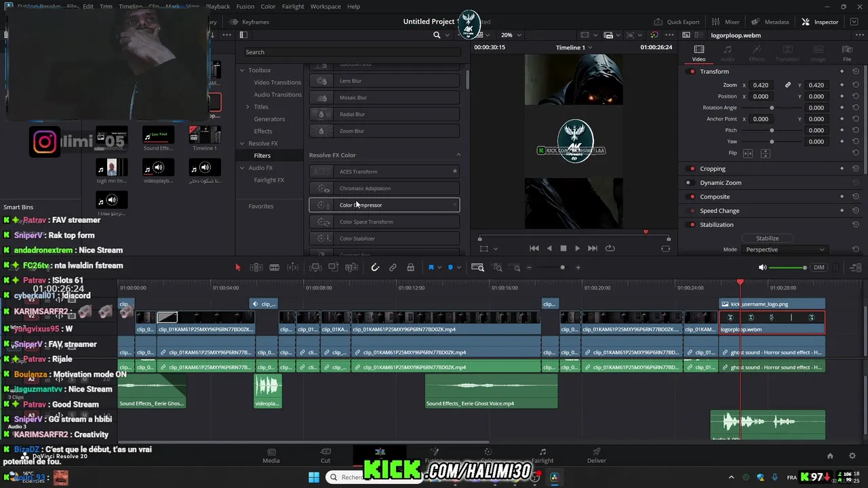This screenshot has width=868, height=488.
Task: Select the Selection Mode arrow tool
Action: pyautogui.click(x=237, y=268)
